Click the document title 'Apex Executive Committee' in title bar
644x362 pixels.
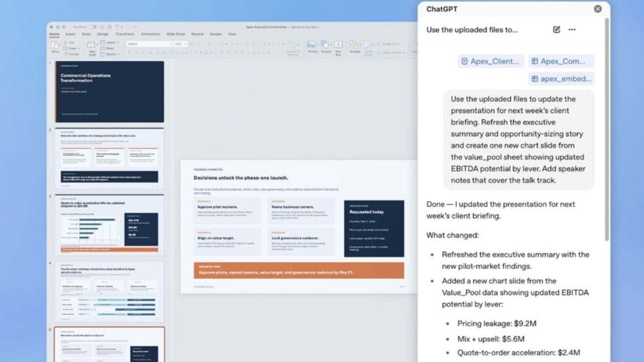tap(266, 27)
